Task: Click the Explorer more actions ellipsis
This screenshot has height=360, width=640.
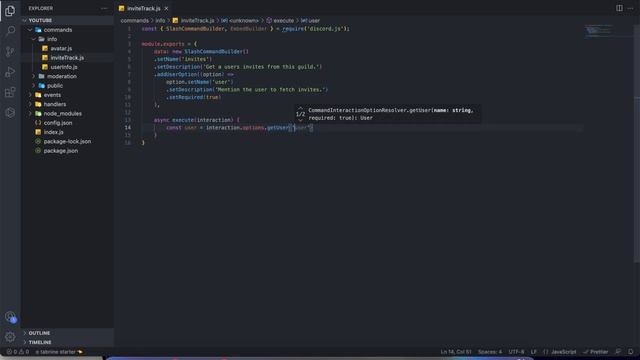Action: [104, 8]
